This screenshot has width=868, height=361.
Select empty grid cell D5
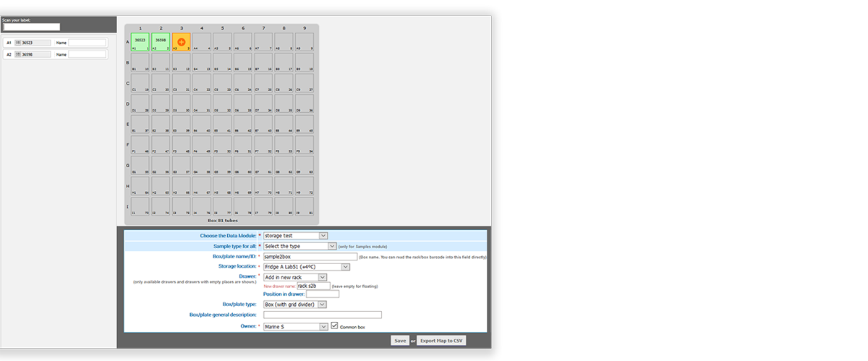coord(222,103)
